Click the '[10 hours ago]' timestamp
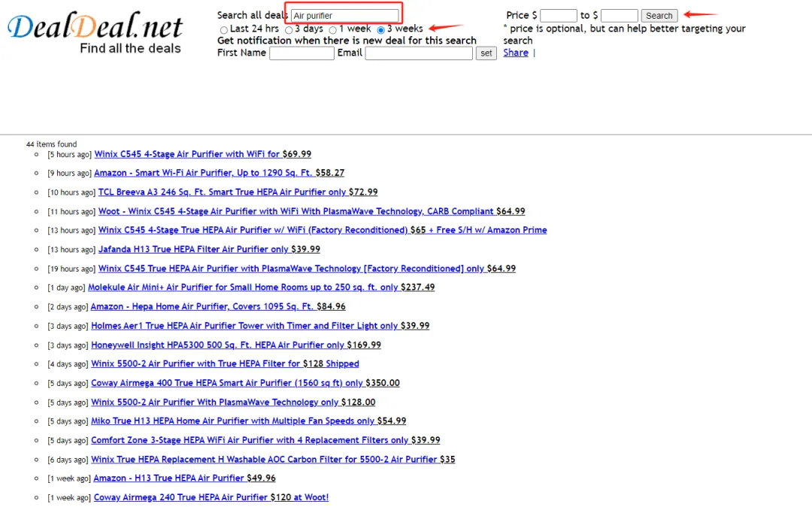812x507 pixels. [x=71, y=192]
